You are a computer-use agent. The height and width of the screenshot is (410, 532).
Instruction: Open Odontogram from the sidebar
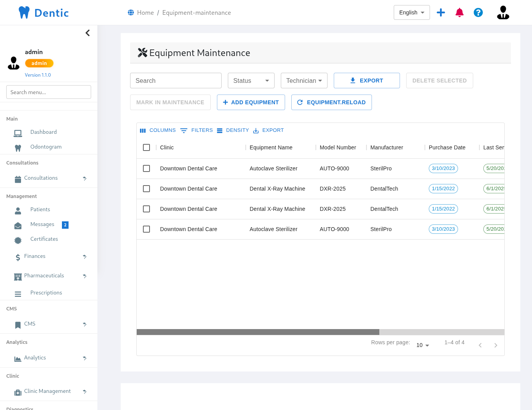[x=46, y=147]
